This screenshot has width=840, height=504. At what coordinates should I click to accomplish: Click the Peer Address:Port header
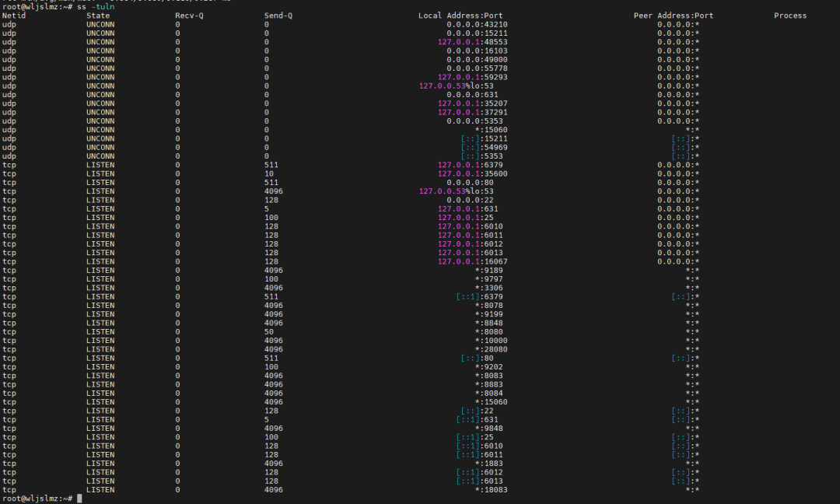click(674, 16)
